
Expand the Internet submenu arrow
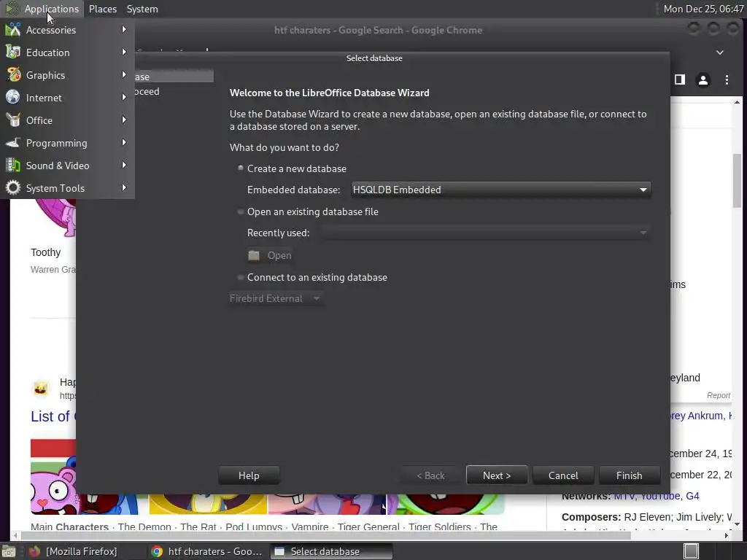124,97
